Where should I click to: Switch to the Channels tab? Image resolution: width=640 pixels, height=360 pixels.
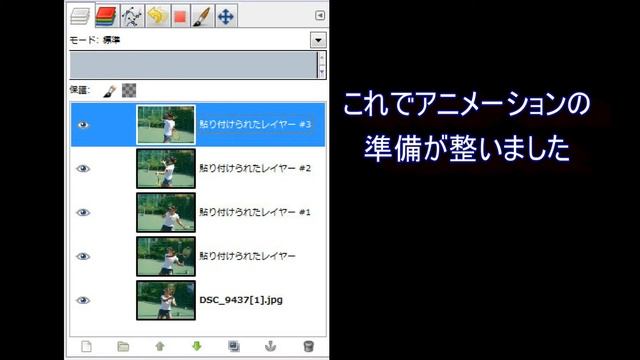click(107, 16)
